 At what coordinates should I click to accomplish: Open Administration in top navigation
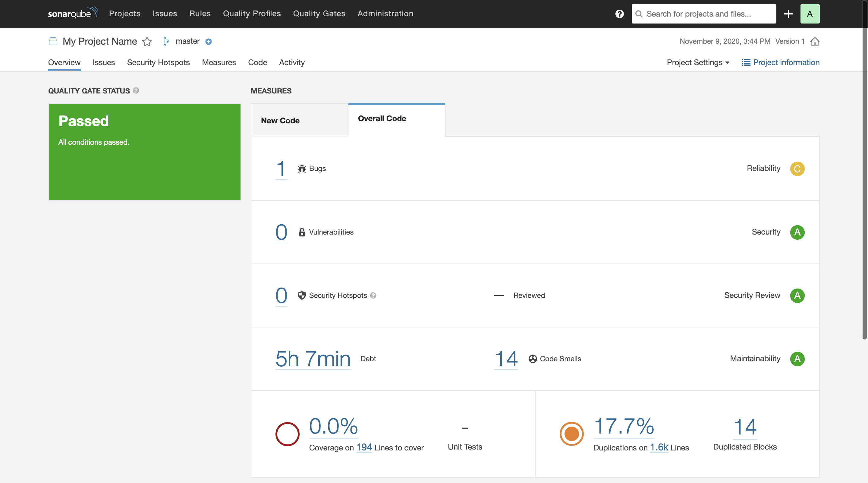(385, 14)
